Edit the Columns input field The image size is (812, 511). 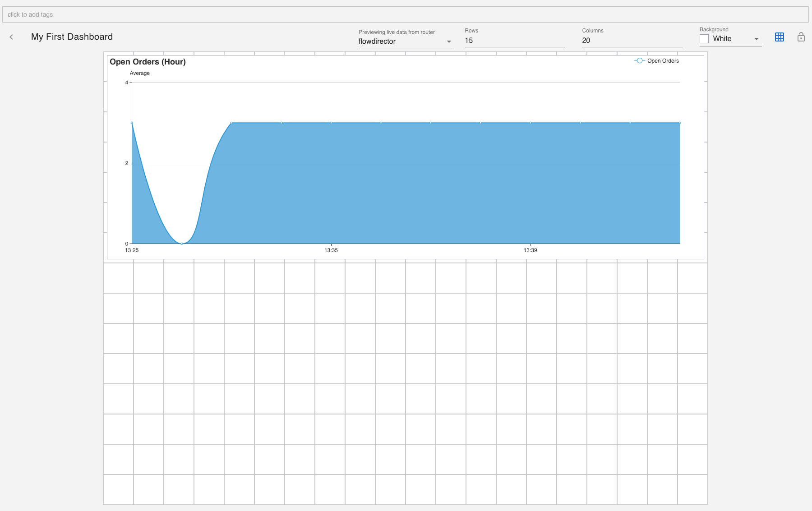(x=632, y=41)
